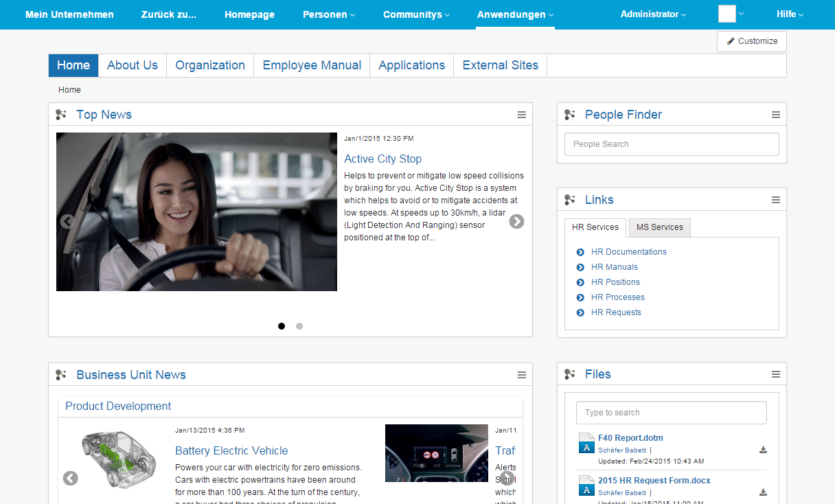
Task: Open the People Finder widget menu icon
Action: click(776, 115)
